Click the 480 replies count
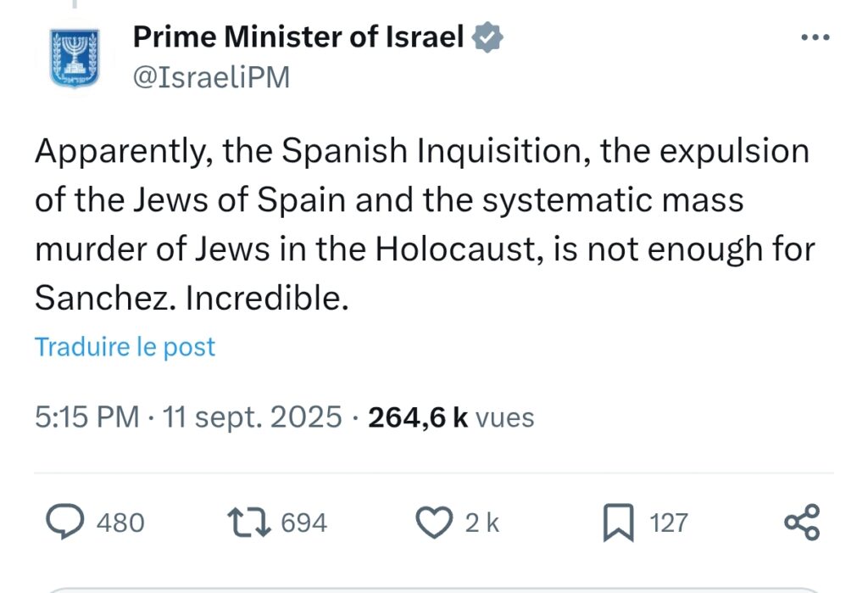 tap(120, 523)
